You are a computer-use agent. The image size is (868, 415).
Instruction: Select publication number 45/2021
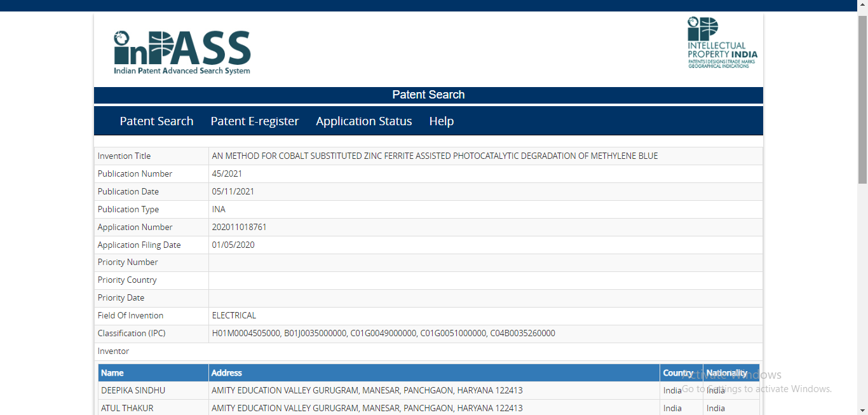[227, 173]
